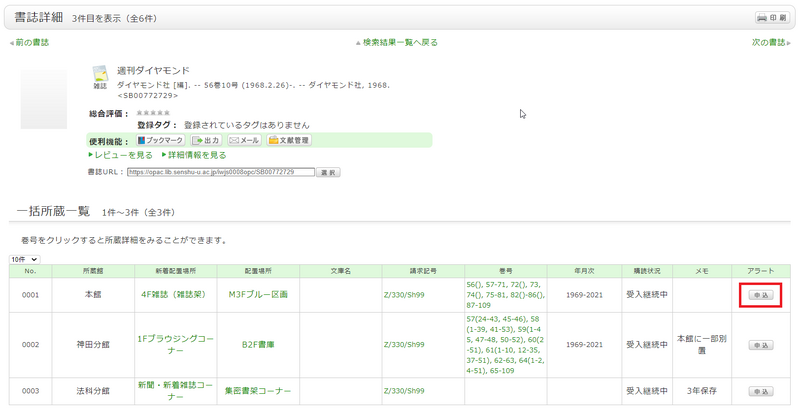800x413 pixels.
Task: Open 新聞・新着雑誌コーナー location link
Action: point(176,391)
